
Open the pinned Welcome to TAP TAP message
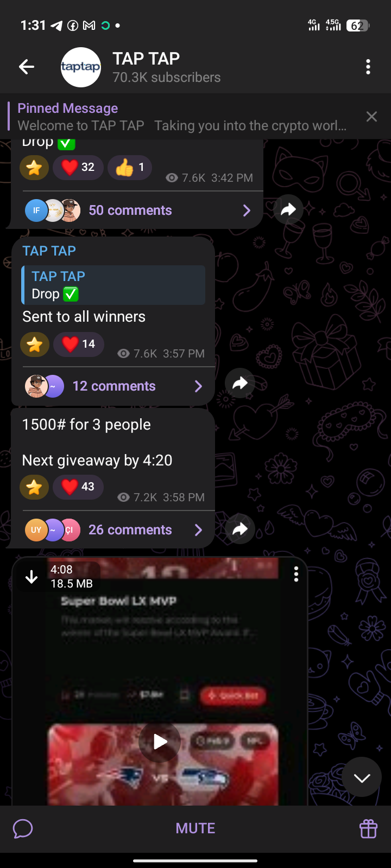182,117
